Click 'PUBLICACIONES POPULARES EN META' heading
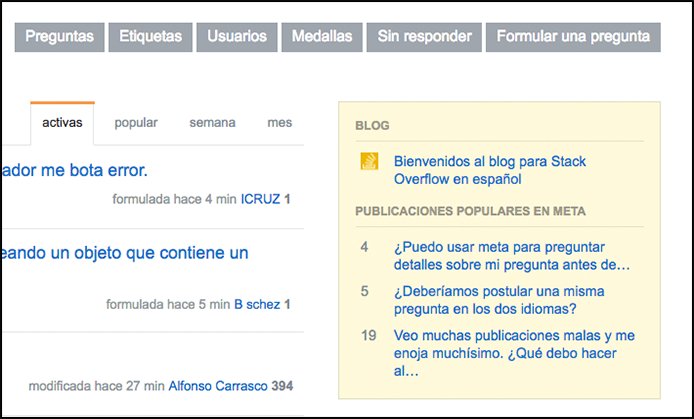The height and width of the screenshot is (419, 694). pos(470,211)
